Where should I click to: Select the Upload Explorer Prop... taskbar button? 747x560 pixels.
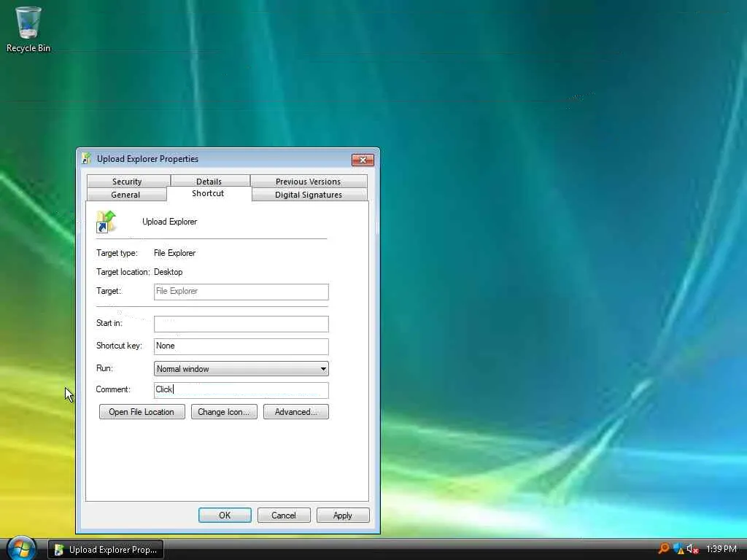(106, 550)
